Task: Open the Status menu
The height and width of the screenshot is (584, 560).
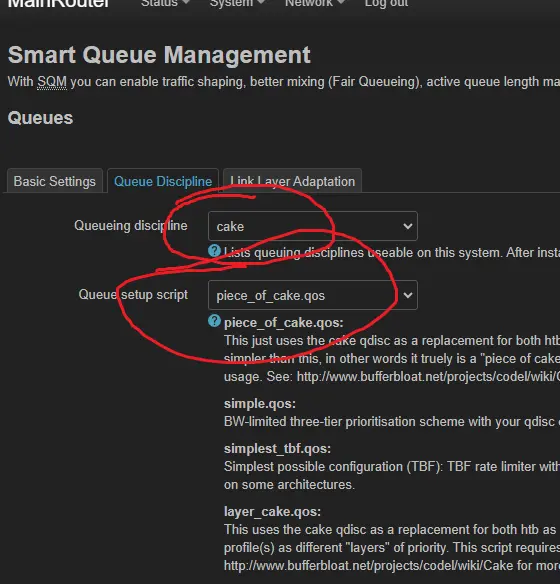Action: point(165,3)
